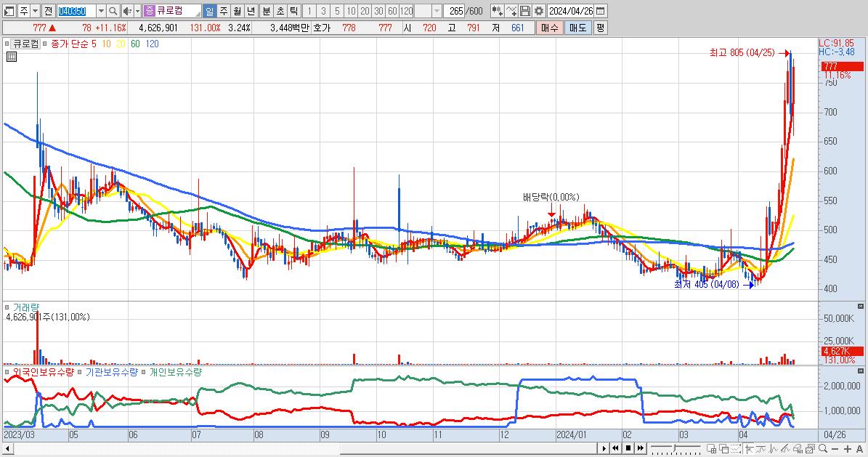Screen dimensions: 868x457
Task: Select the 1 interval button
Action: tap(309, 11)
